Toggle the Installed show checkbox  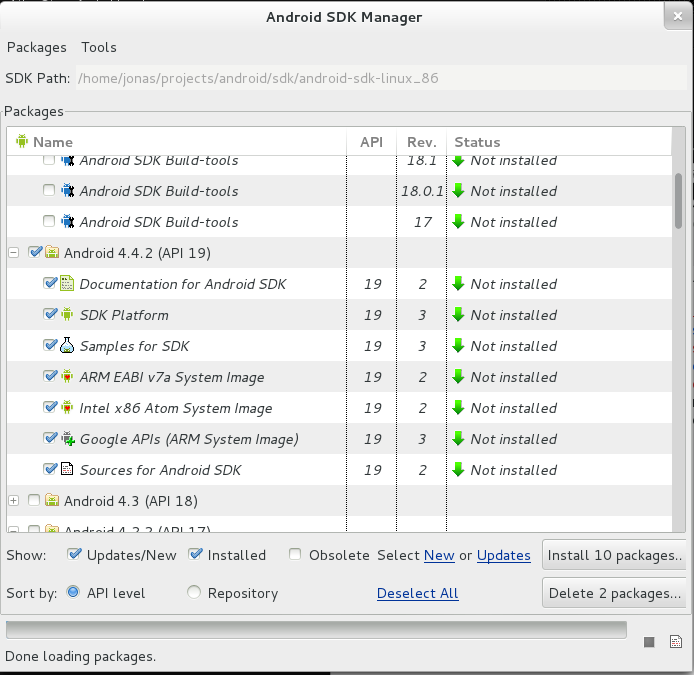coord(195,554)
